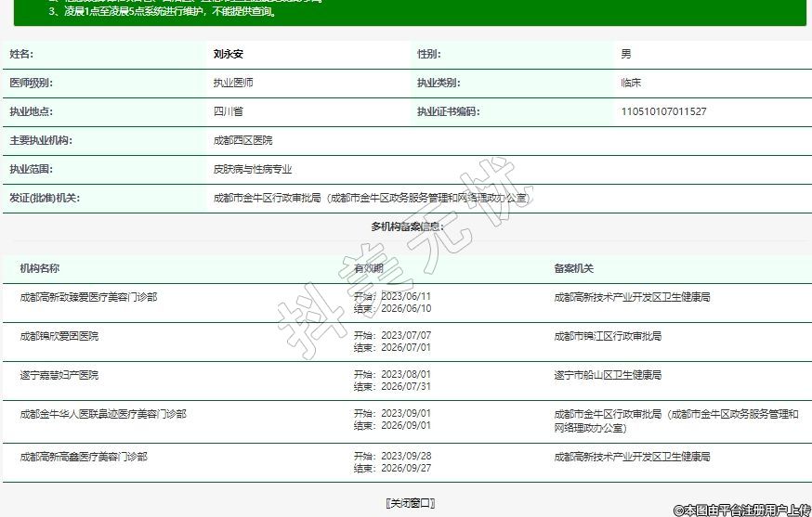This screenshot has width=812, height=517.
Task: Click the 遂宁市船山区卫生健康局 authority cell
Action: 608,375
